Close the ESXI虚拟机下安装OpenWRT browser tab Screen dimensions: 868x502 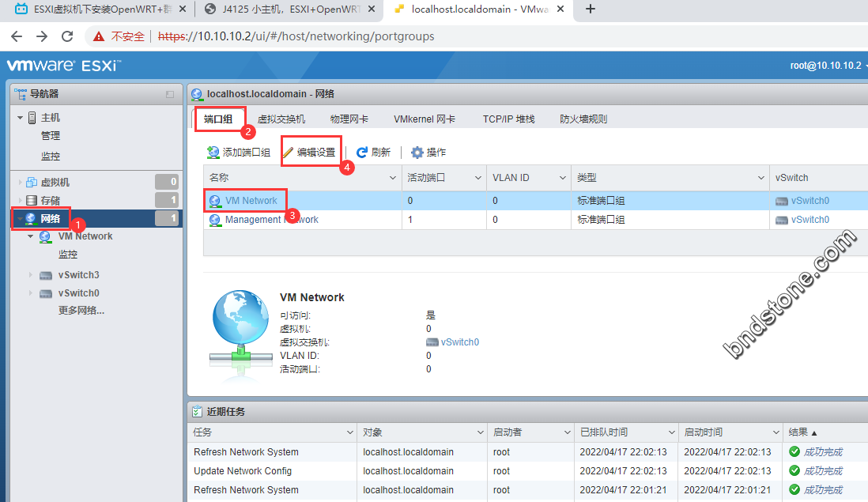(x=183, y=9)
